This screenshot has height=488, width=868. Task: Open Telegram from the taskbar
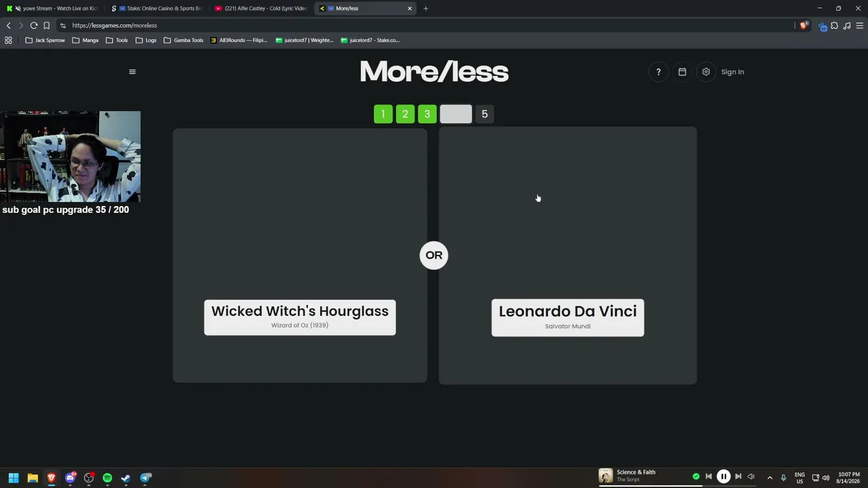(x=145, y=478)
